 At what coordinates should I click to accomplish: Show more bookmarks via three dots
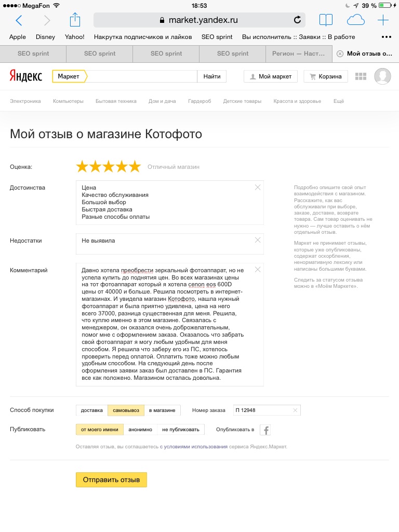[386, 37]
